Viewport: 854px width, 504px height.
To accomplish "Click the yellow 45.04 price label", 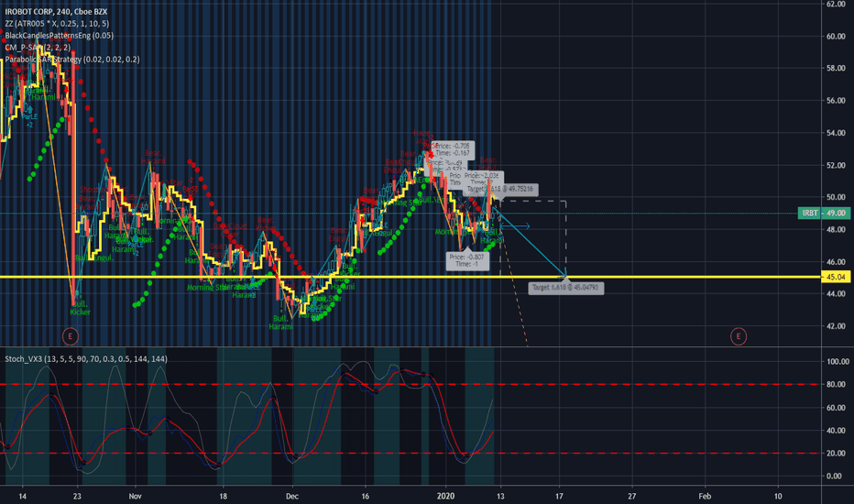I will [x=836, y=277].
